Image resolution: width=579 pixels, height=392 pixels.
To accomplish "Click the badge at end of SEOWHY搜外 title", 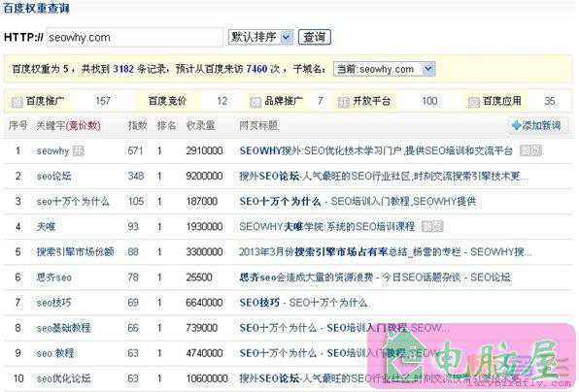I will click(x=530, y=150).
